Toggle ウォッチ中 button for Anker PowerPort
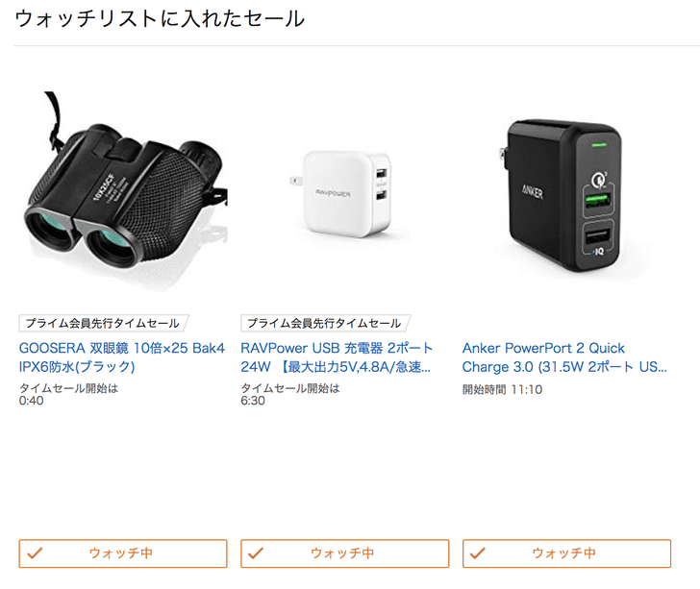 point(566,553)
